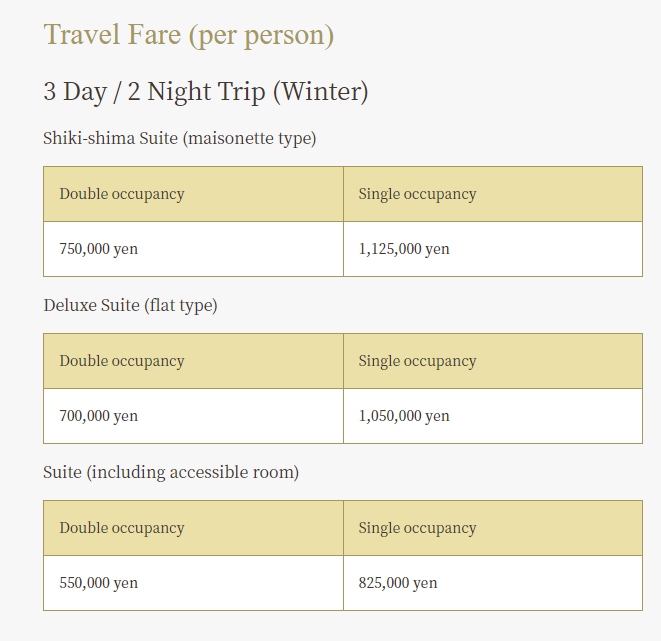The image size is (661, 641).
Task: Click the Shiki-shima Suite (maisonette type) label
Action: pos(180,139)
